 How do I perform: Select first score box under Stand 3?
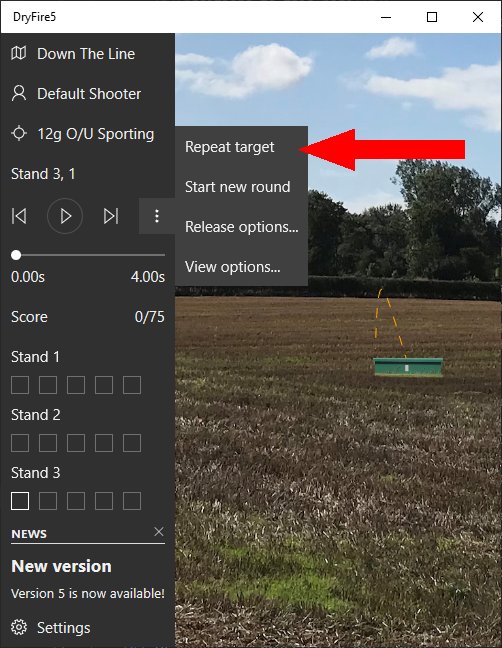point(20,501)
